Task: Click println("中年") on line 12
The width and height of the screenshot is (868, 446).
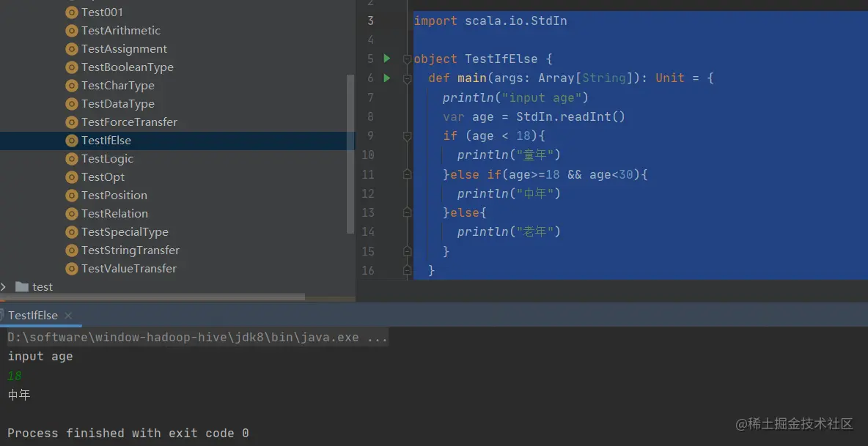Action: pyautogui.click(x=509, y=193)
